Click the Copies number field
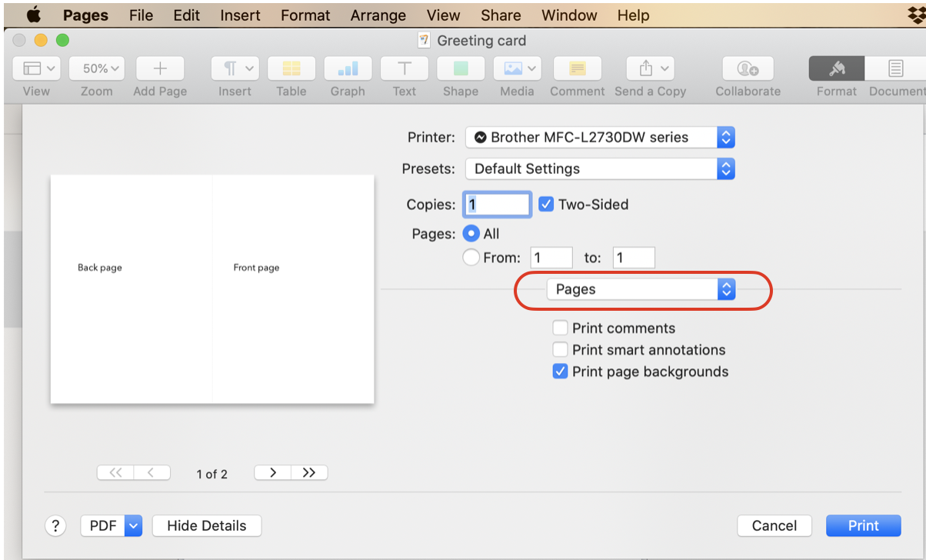 pos(497,205)
